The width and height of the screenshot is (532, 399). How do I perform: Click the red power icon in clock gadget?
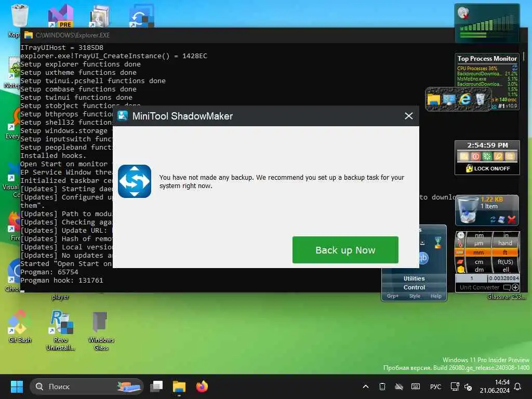[475, 156]
